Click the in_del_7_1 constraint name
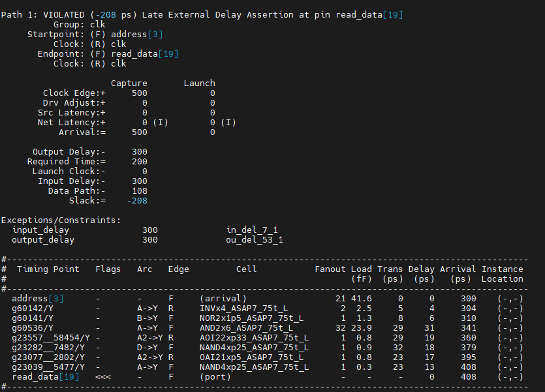This screenshot has width=545, height=392. point(252,230)
